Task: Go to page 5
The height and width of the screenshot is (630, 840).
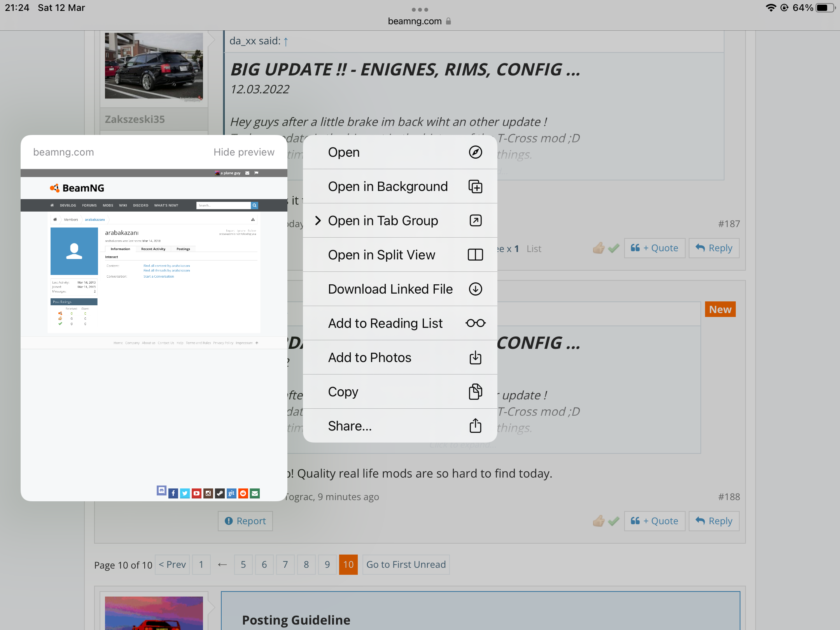Action: (x=243, y=565)
